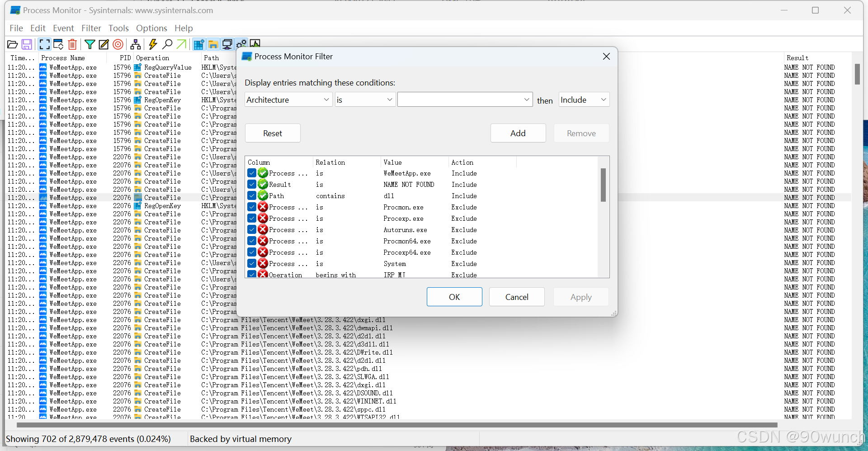Click the Reset button
The height and width of the screenshot is (451, 868).
click(273, 133)
